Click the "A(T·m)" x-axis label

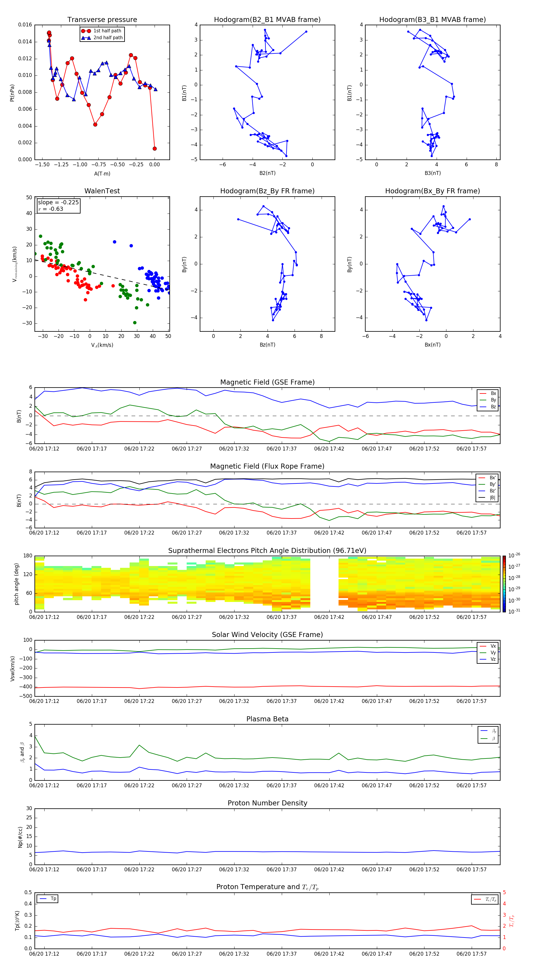[x=102, y=174]
